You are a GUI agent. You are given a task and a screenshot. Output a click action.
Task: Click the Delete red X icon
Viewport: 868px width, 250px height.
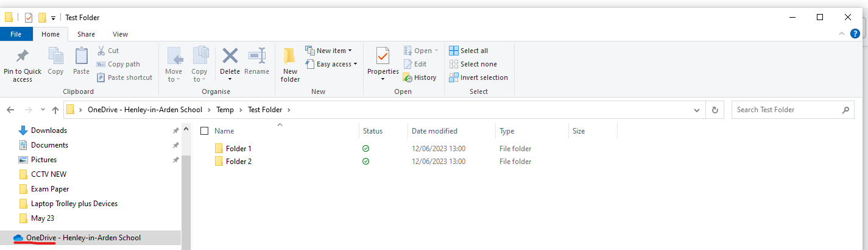[x=230, y=55]
